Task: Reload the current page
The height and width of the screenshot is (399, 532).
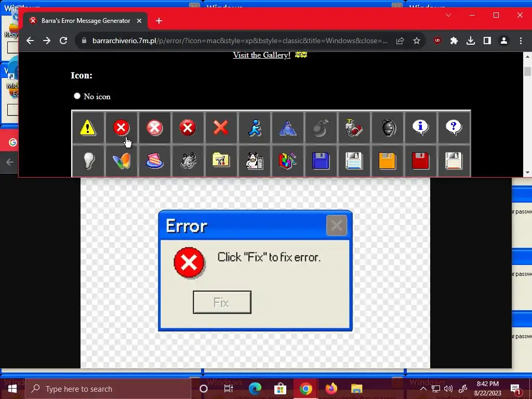Action: (x=63, y=41)
